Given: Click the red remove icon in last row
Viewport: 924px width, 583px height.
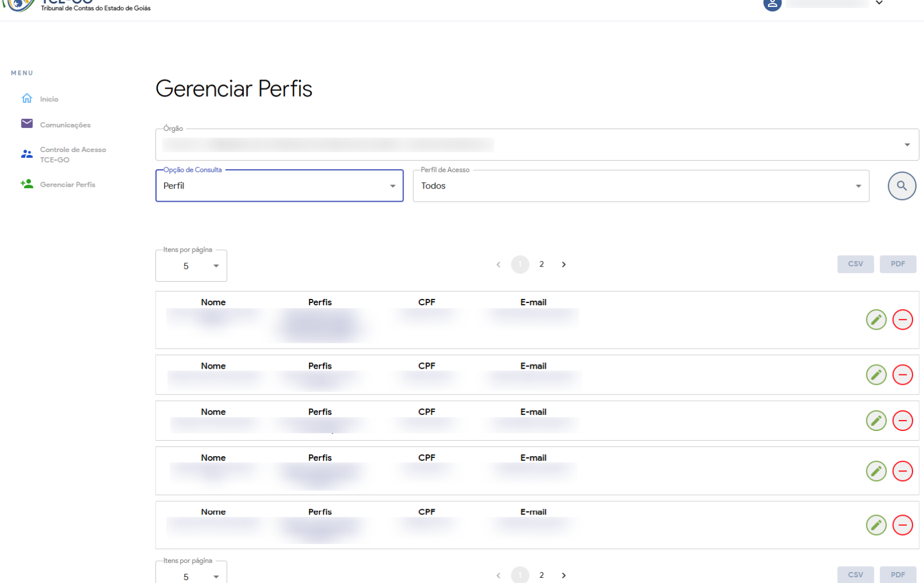Looking at the screenshot, I should coord(902,525).
